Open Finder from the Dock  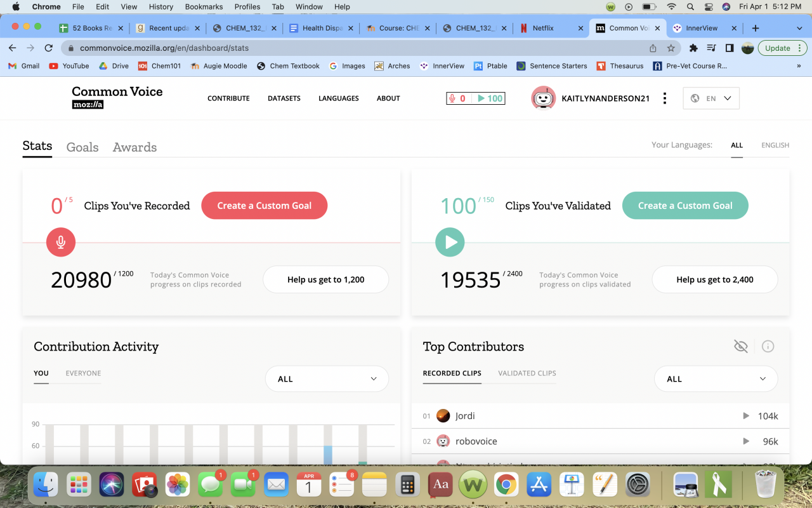tap(46, 485)
